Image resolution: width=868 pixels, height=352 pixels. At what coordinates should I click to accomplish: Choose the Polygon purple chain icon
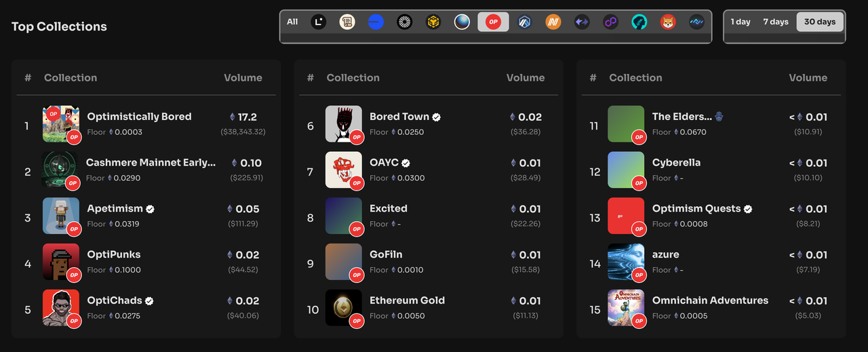(611, 22)
